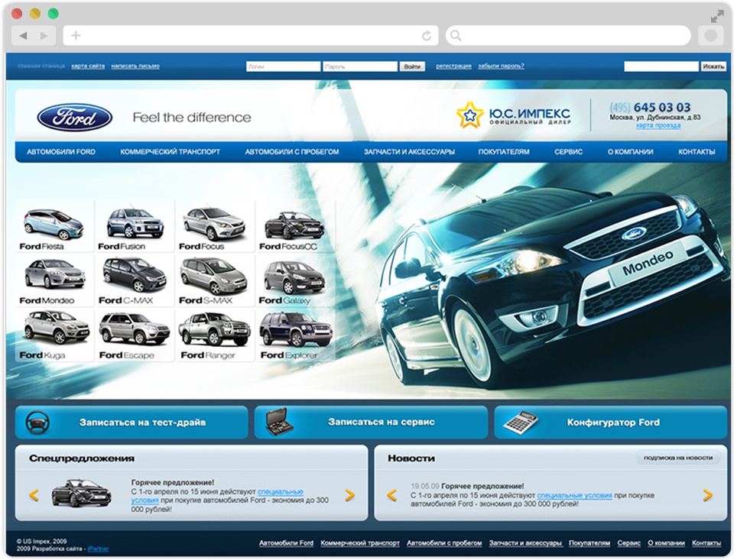
Task: Select the Ford Explorer model thumbnail
Action: [296, 335]
